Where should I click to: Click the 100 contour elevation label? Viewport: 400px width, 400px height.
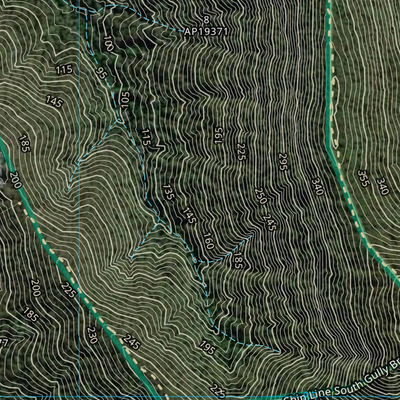(x=108, y=44)
